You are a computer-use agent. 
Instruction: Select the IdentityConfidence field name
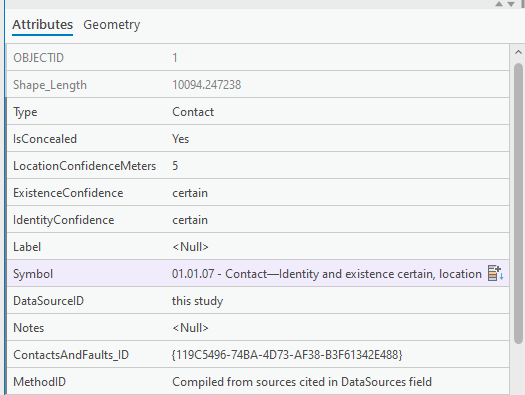pyautogui.click(x=64, y=220)
